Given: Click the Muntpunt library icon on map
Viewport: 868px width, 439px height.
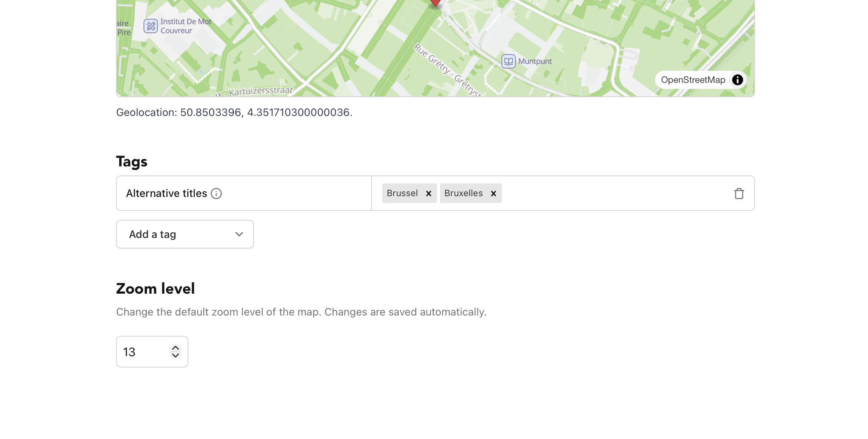Looking at the screenshot, I should coord(508,61).
